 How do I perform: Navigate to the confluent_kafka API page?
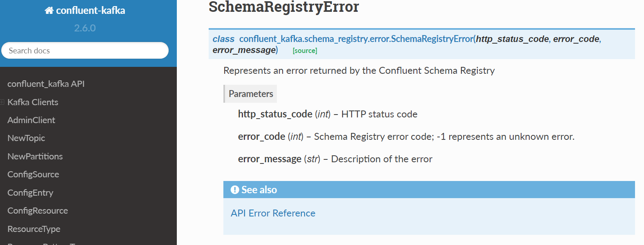(46, 84)
